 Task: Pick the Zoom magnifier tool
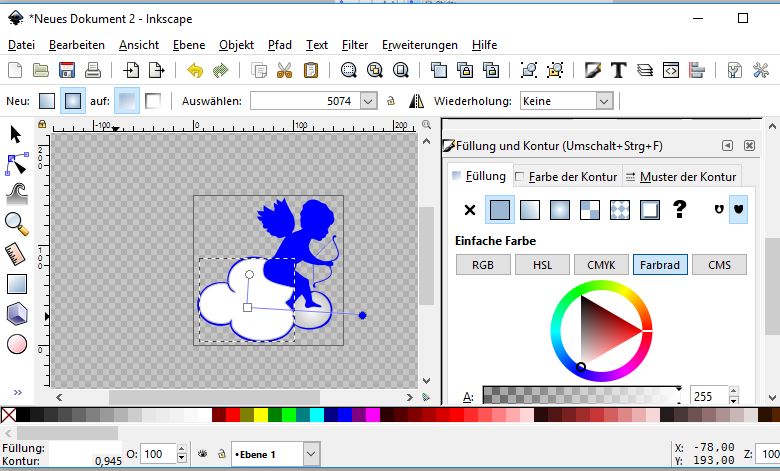[x=17, y=224]
